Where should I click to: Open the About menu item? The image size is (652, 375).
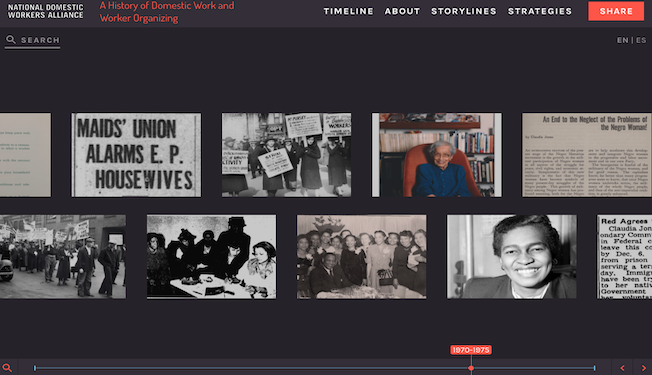click(402, 11)
